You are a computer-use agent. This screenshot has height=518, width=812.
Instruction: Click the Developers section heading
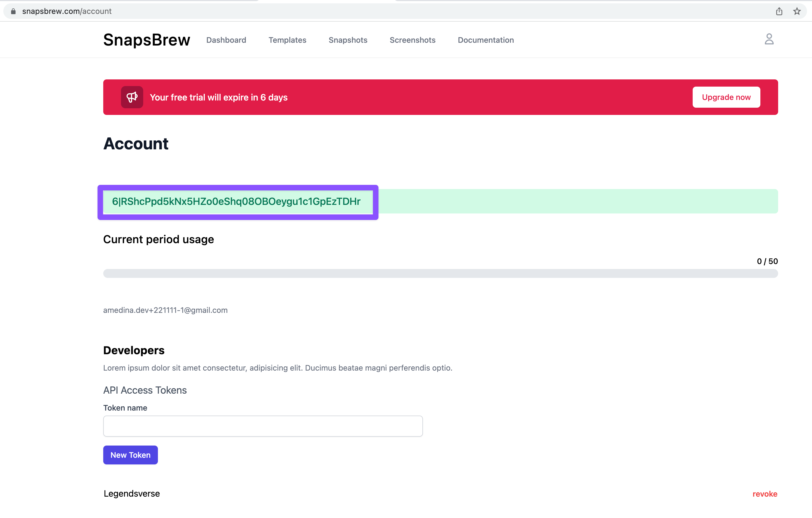pos(134,350)
